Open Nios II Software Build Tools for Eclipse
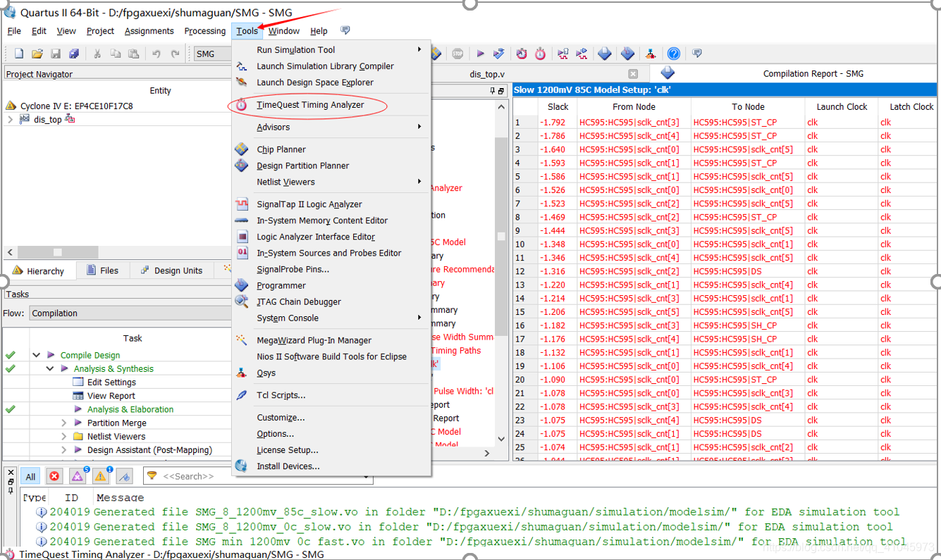This screenshot has width=941, height=560. 331,356
